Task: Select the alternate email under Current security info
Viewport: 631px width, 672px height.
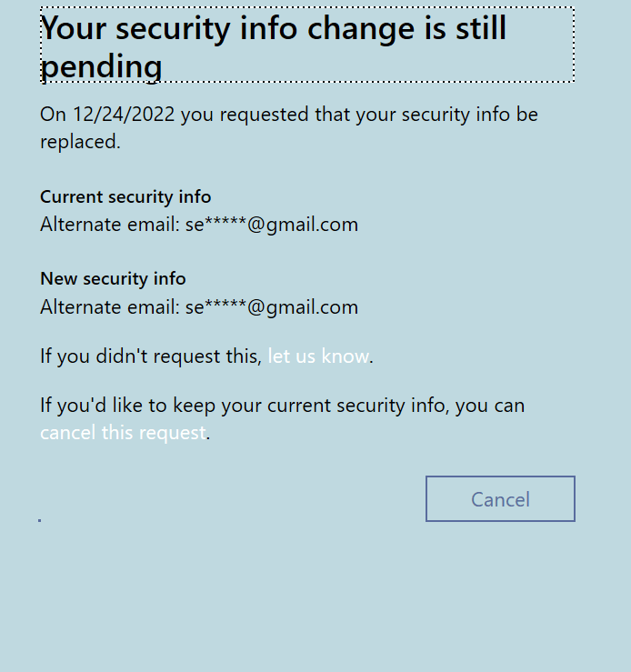Action: pyautogui.click(x=199, y=225)
